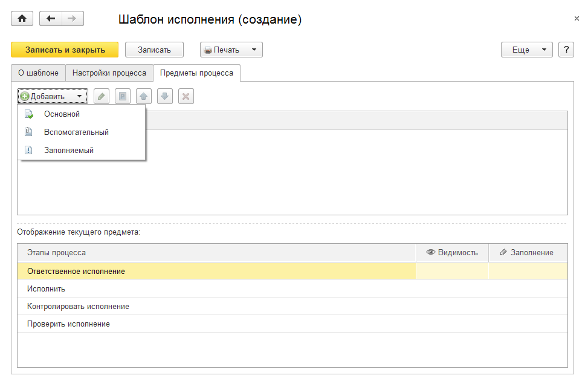The image size is (588, 381).
Task: Switch to the О шаблоне tab
Action: (x=38, y=73)
